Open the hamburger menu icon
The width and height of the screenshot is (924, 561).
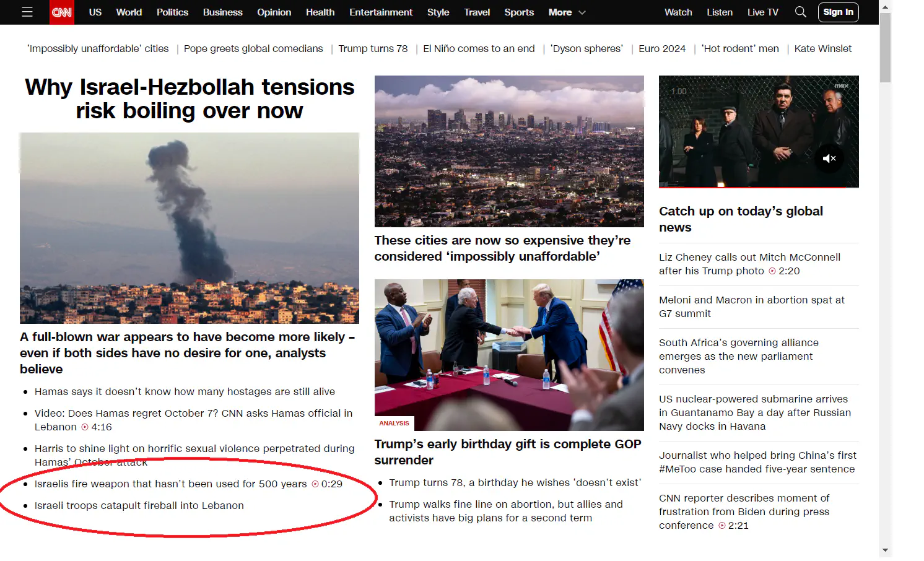27,12
